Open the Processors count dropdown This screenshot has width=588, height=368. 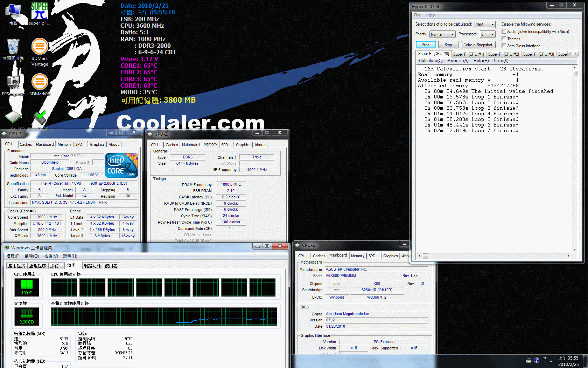click(488, 34)
